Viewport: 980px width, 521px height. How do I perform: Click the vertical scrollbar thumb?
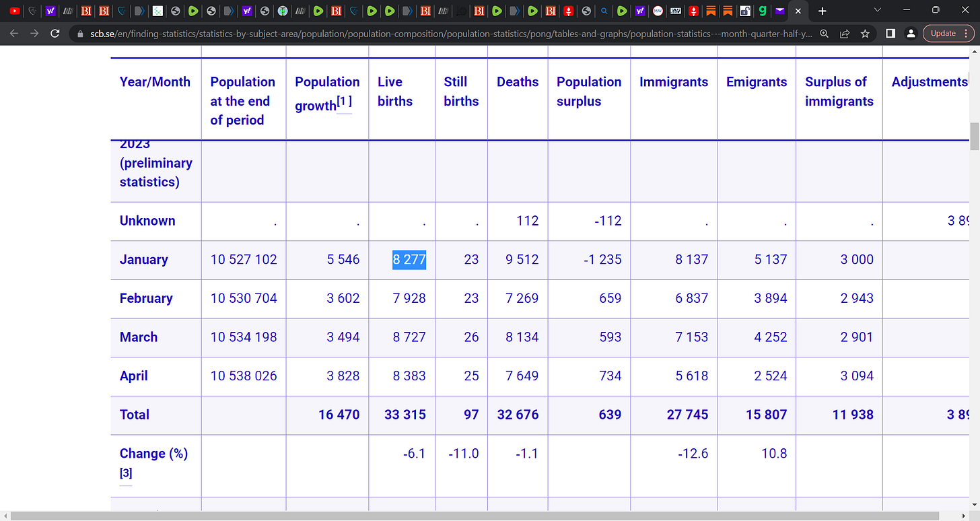975,137
